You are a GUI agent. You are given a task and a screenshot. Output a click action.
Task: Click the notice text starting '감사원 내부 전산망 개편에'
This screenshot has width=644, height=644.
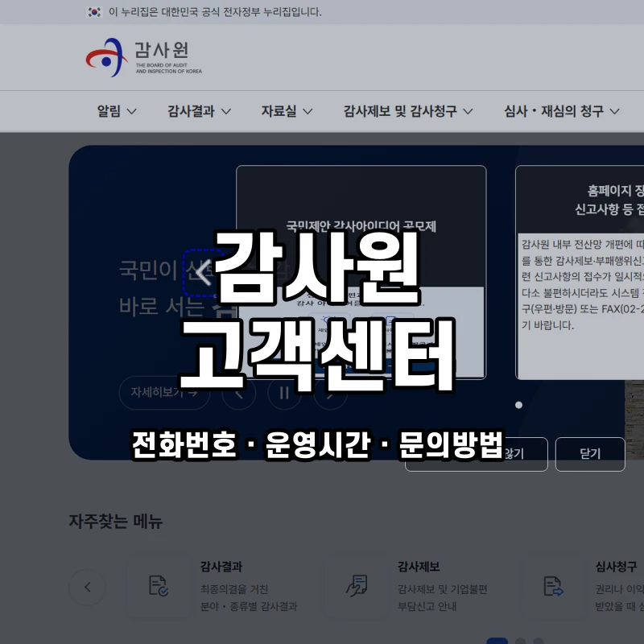[581, 285]
